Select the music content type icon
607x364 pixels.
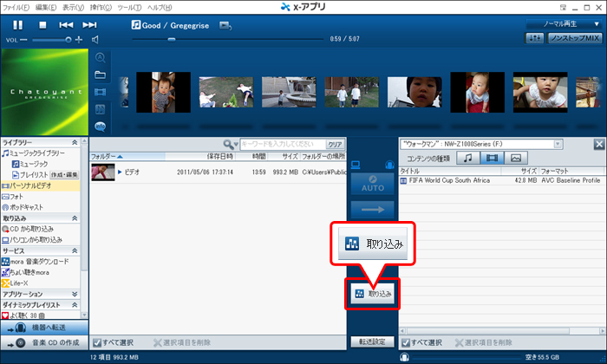(468, 158)
